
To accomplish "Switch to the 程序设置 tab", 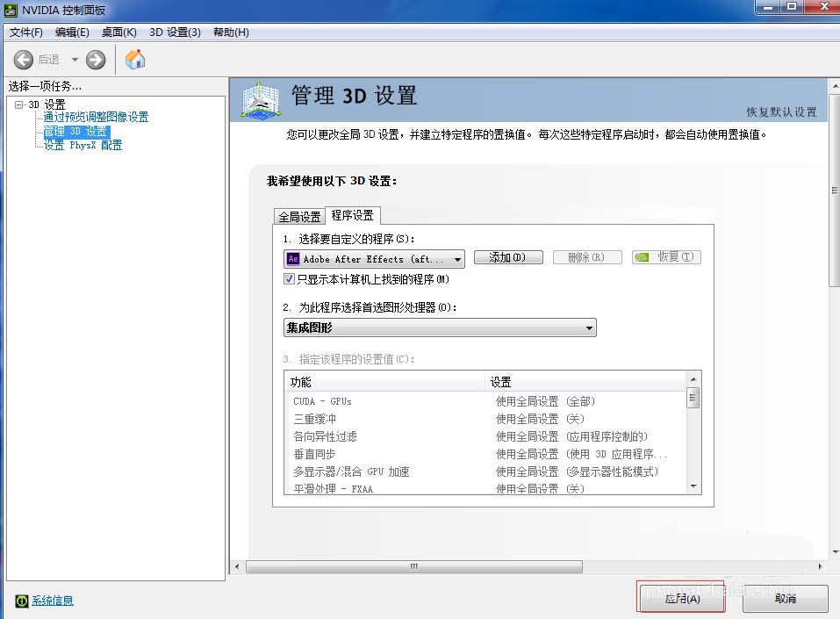I will tap(353, 215).
